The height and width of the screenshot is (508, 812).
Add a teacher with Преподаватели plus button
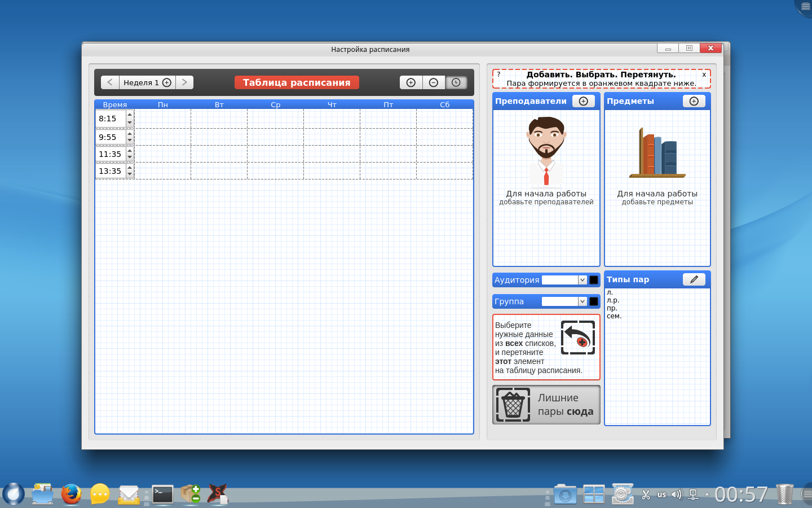(x=584, y=101)
